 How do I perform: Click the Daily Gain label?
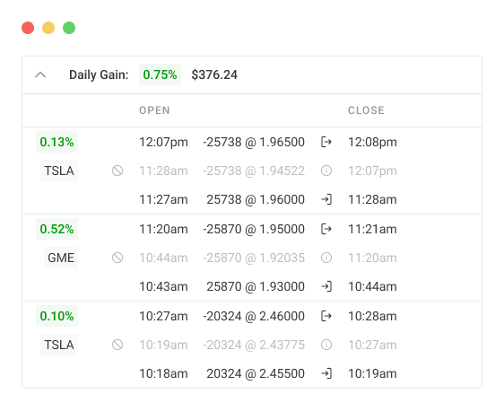click(x=99, y=74)
